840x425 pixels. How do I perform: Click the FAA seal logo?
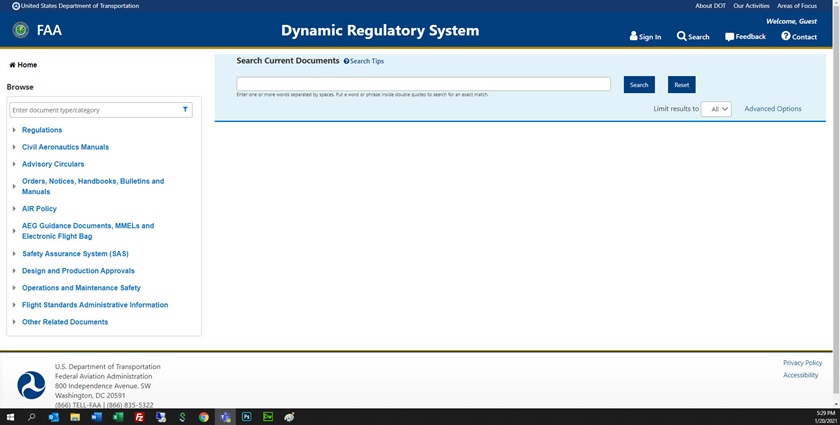[21, 30]
